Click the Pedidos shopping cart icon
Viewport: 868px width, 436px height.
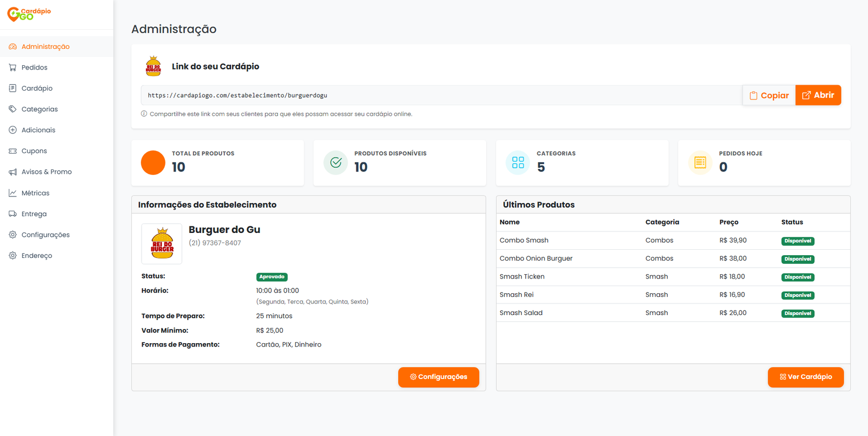(x=12, y=67)
